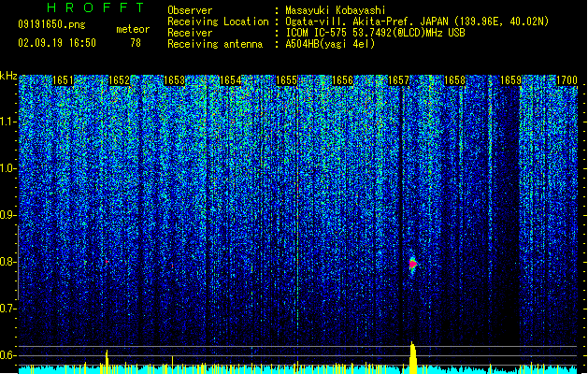The height and width of the screenshot is (374, 588).
Task: Click the 1652 time marker
Action: pos(119,80)
